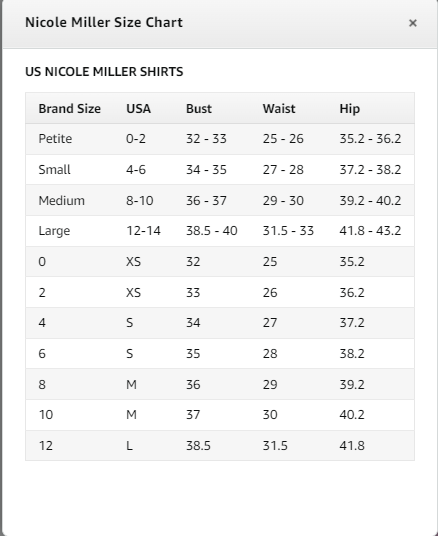Click the 40.2 hip value for size 10
The height and width of the screenshot is (536, 438).
[x=352, y=415]
